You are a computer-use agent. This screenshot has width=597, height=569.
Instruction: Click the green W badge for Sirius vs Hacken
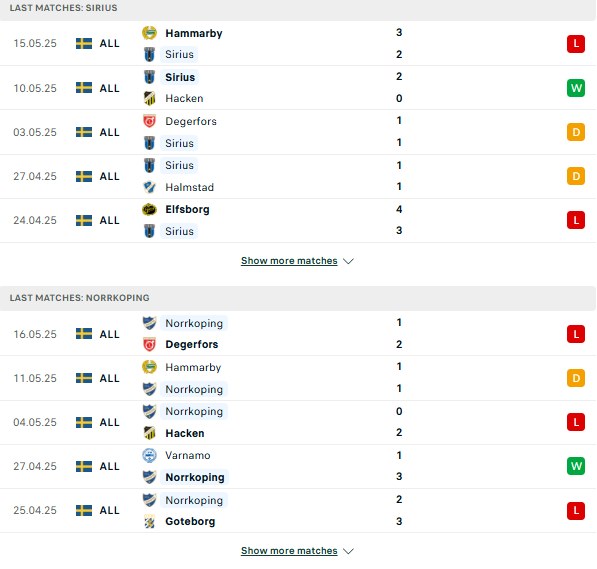coord(576,88)
